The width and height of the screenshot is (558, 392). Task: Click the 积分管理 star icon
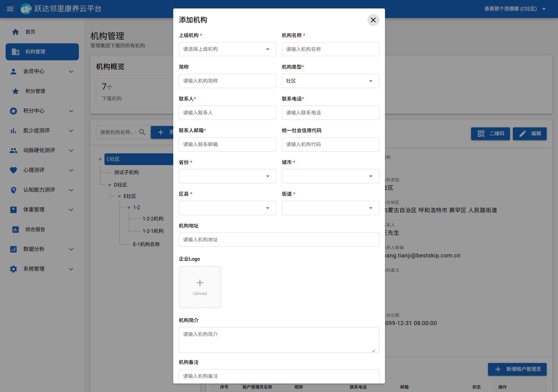point(16,91)
